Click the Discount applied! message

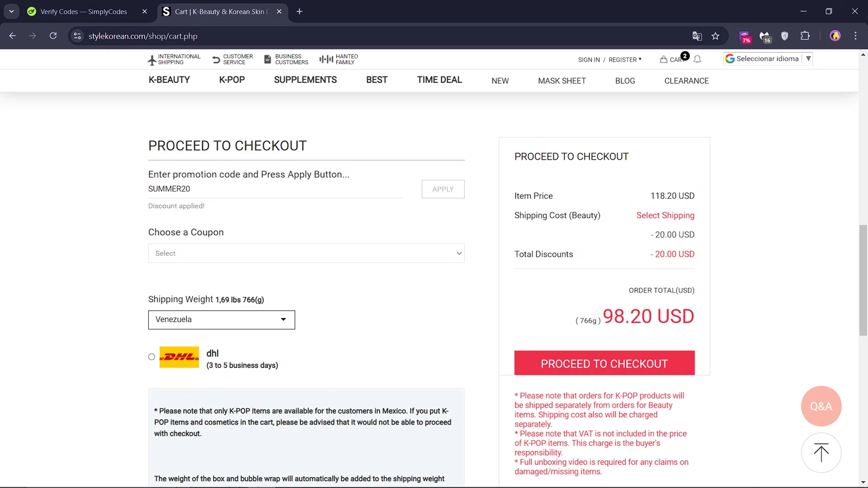click(x=176, y=206)
